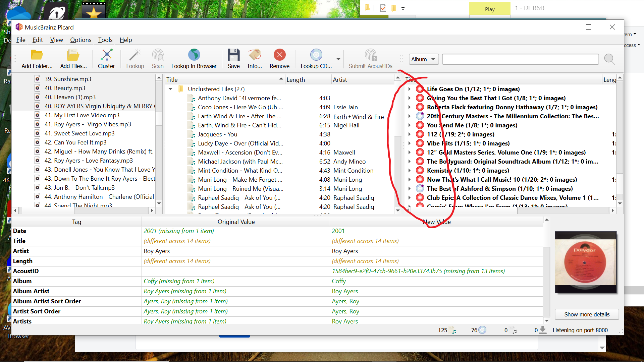Expand the Life Goes On album
Viewport: 644px width, 362px height.
pos(409,89)
